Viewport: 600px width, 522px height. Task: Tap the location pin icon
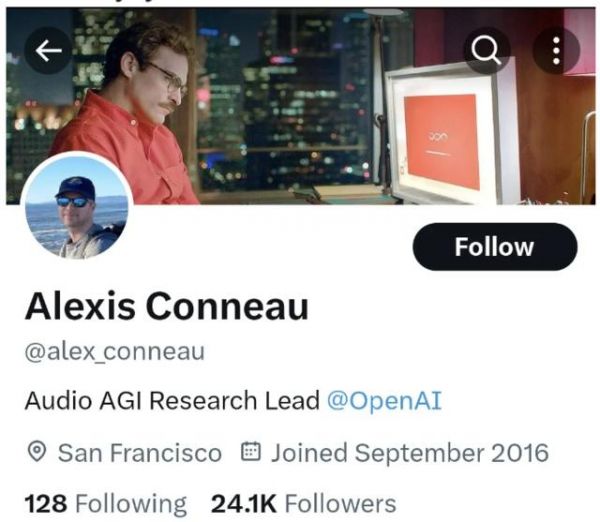pyautogui.click(x=37, y=452)
